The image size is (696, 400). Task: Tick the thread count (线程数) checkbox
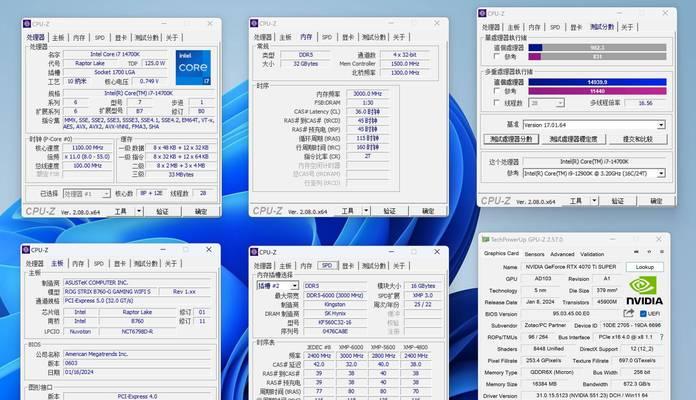click(497, 103)
